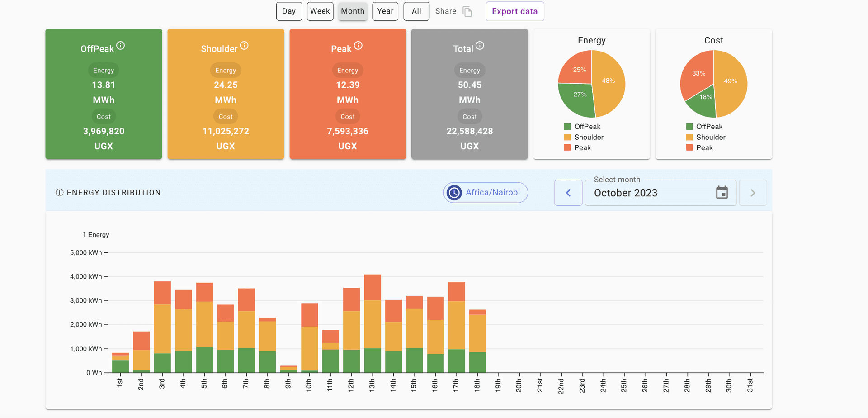Click the Shoulder Cost chip
The width and height of the screenshot is (868, 418).
tap(226, 117)
